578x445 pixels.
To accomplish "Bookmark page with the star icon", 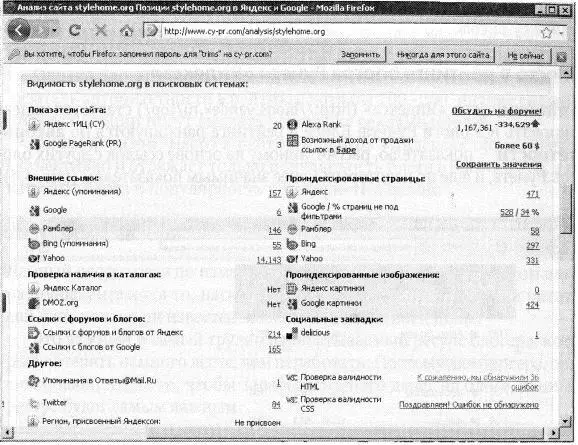I will 546,33.
